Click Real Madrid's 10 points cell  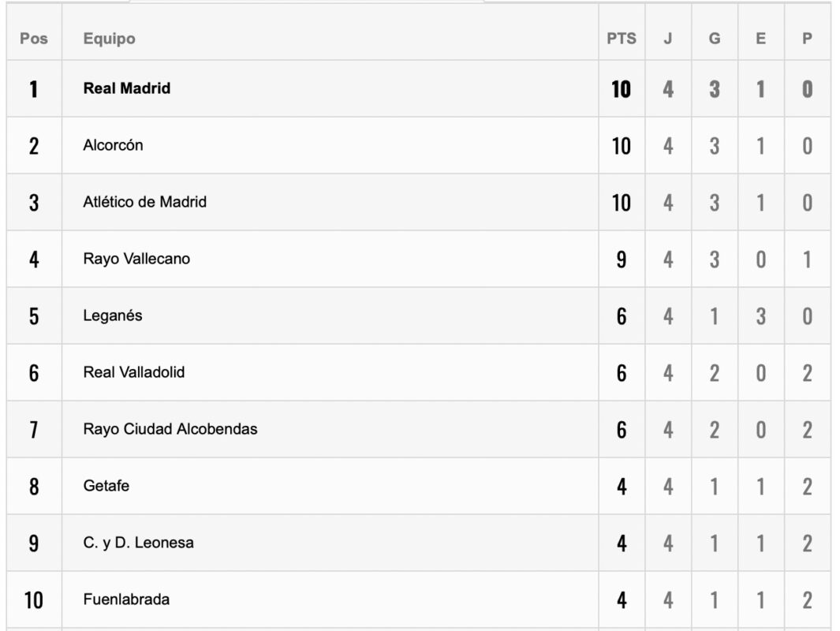pos(622,89)
